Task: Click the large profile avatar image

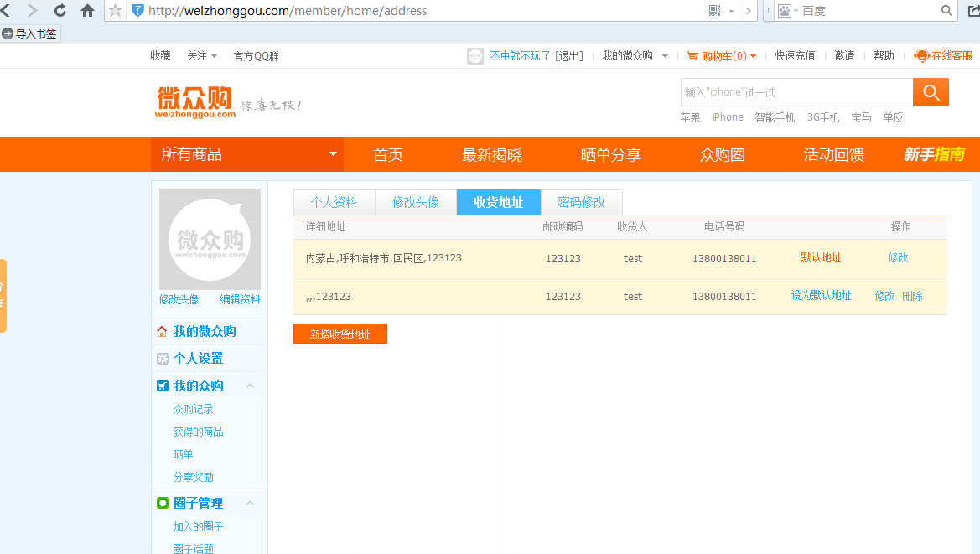Action: [x=210, y=239]
